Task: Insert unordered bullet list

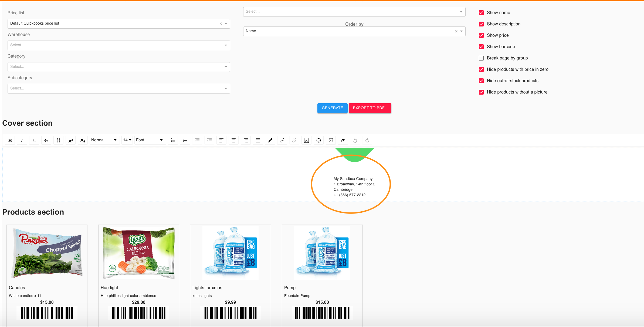Action: (x=173, y=140)
